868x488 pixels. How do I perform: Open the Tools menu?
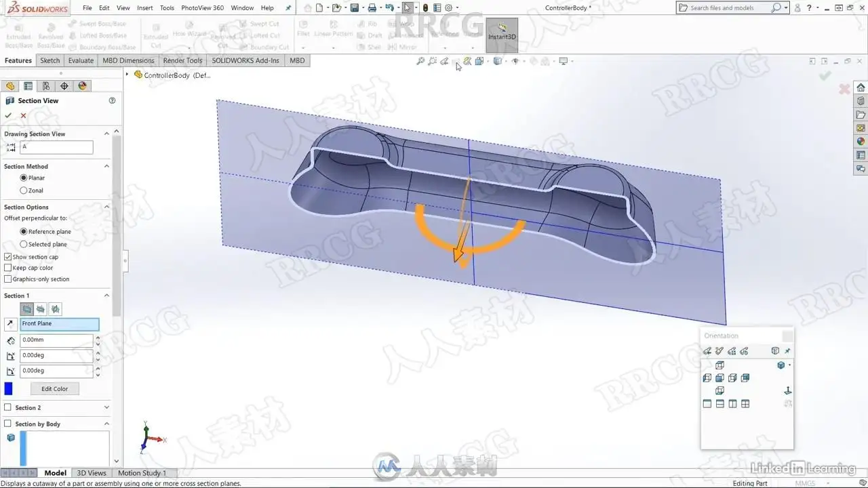pos(167,8)
